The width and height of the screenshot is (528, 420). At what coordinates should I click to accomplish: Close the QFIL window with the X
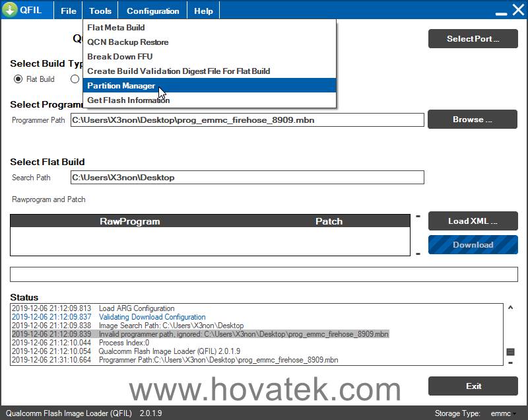click(518, 9)
